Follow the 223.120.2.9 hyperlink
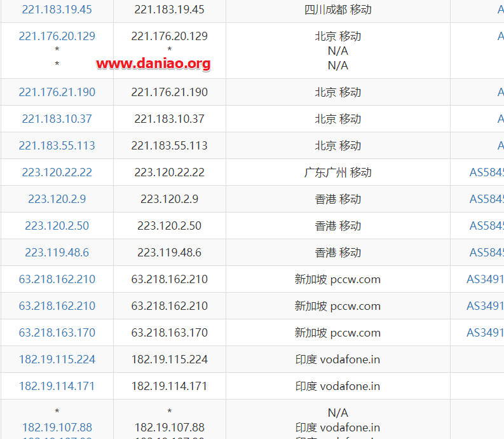Image resolution: width=504 pixels, height=439 pixels. (57, 199)
